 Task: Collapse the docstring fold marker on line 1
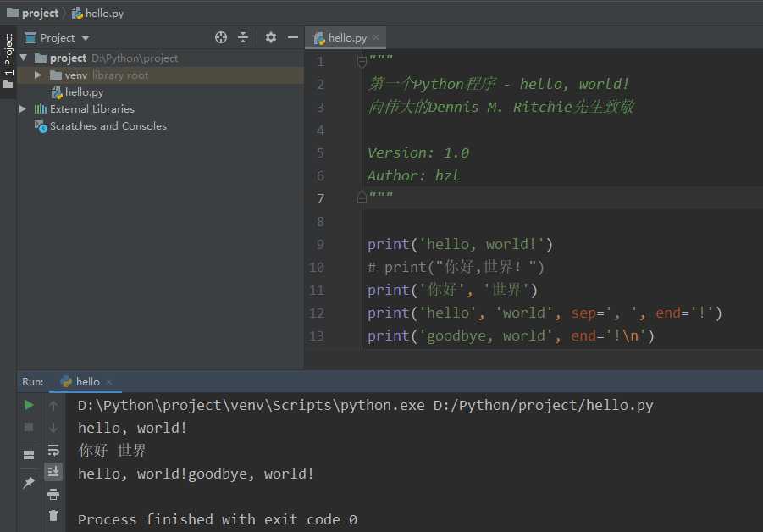coord(362,61)
